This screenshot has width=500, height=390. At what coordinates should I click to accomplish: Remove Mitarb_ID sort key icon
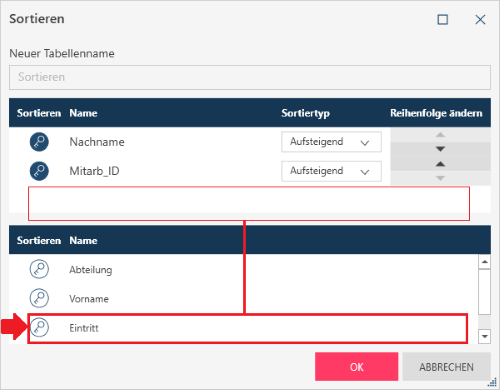[x=39, y=171]
